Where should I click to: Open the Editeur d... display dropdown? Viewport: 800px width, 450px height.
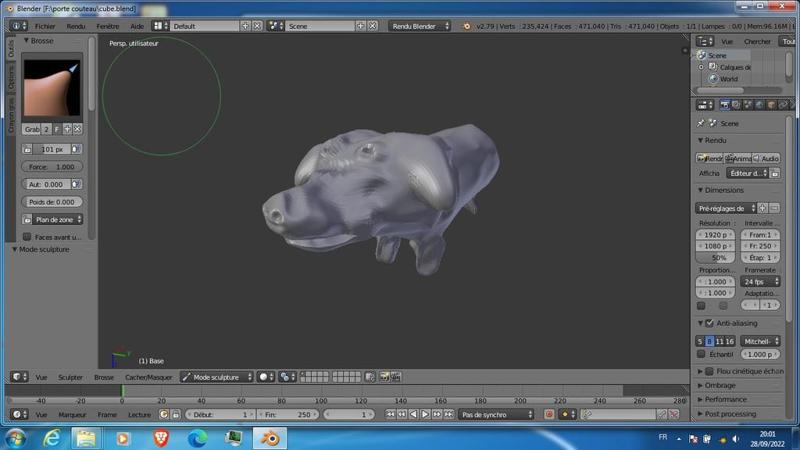click(x=748, y=173)
